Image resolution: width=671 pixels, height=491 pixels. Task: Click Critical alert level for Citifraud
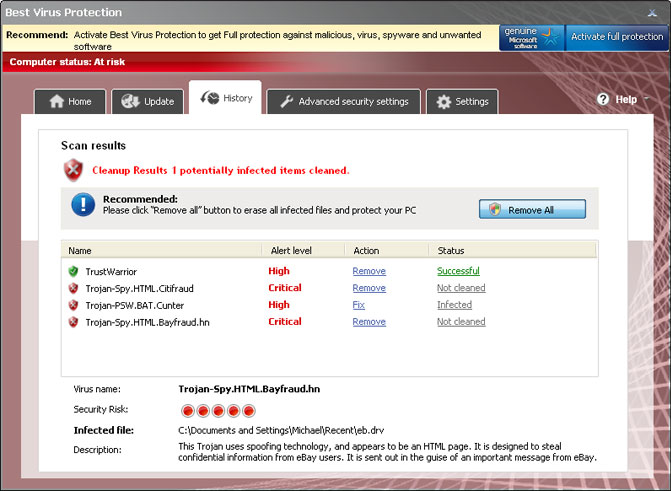click(x=285, y=288)
